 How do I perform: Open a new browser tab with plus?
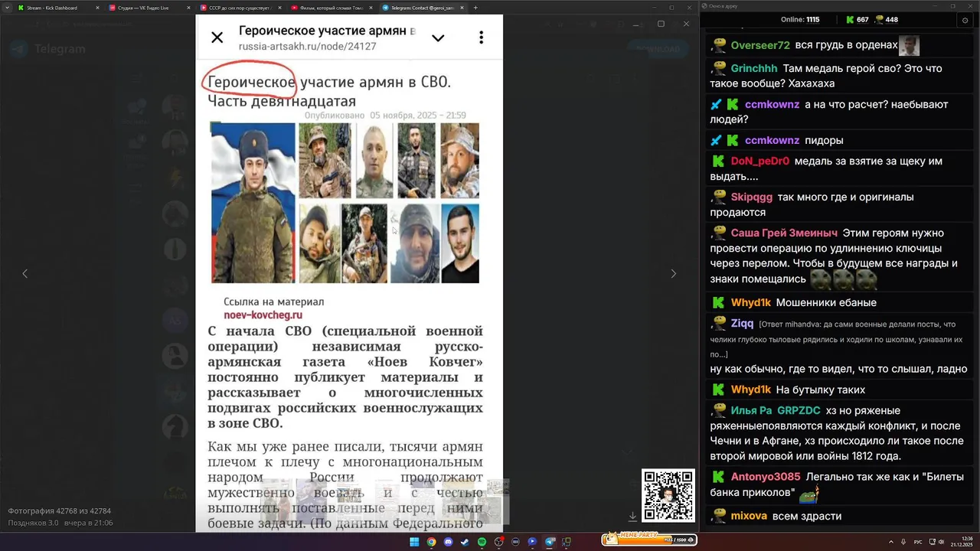click(475, 8)
